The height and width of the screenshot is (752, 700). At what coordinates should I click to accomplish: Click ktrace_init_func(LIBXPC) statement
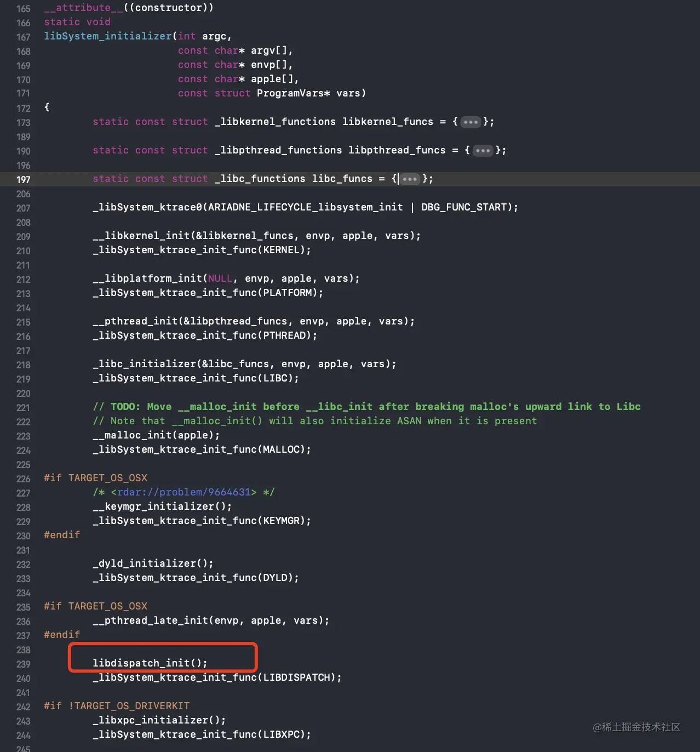(202, 734)
